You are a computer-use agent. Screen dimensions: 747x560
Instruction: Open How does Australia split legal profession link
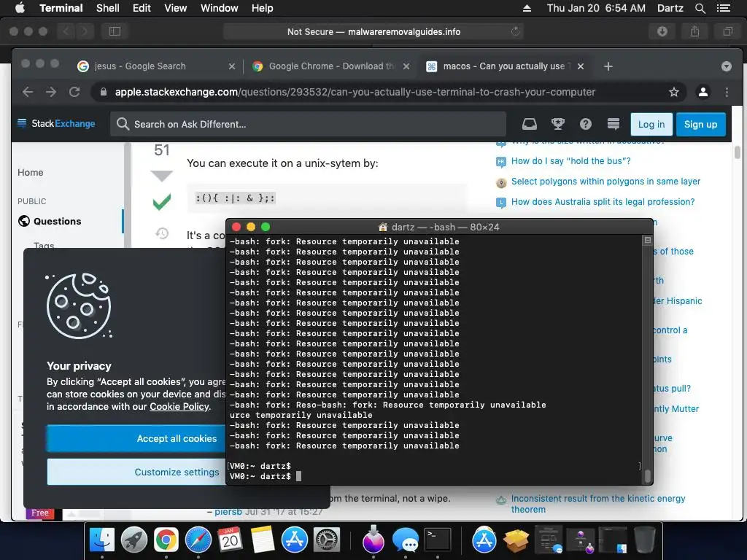603,202
